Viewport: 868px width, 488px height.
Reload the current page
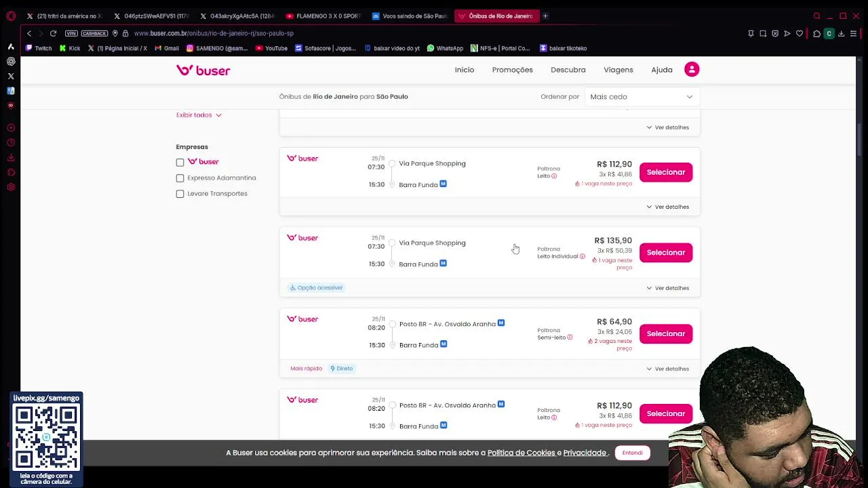coord(53,33)
